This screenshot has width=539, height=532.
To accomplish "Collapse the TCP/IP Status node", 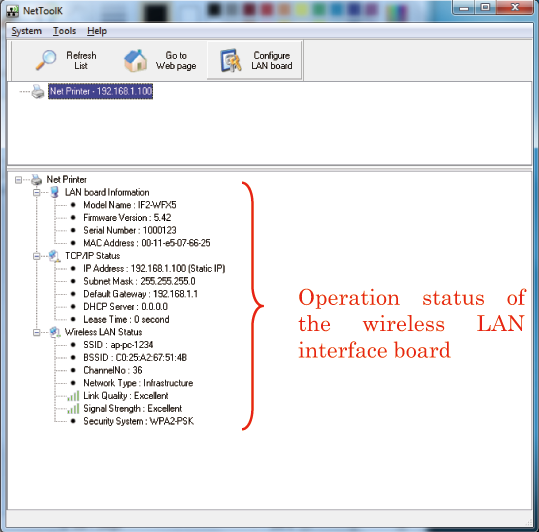I will coord(36,256).
